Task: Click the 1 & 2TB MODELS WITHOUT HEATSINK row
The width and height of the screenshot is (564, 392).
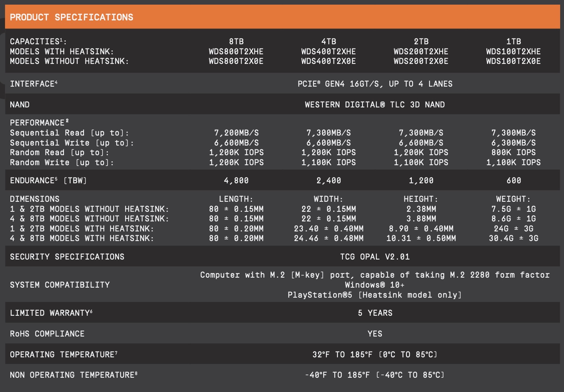Action: click(89, 209)
